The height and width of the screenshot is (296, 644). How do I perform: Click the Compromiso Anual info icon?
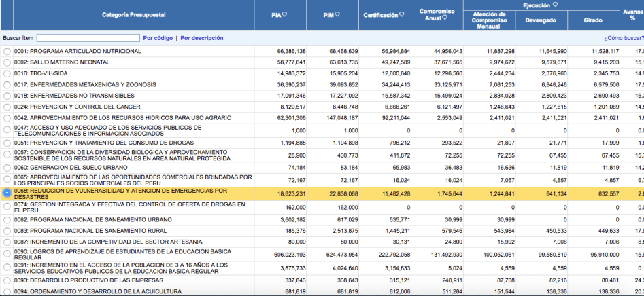[445, 18]
